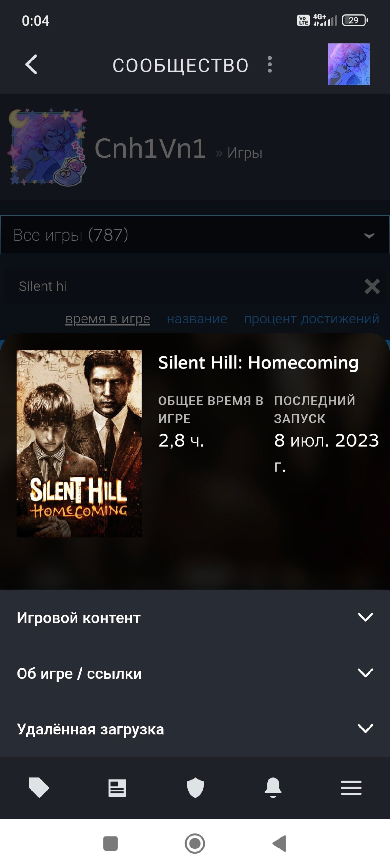Open the Steam Guard shield icon
This screenshot has height=868, width=390.
(195, 788)
